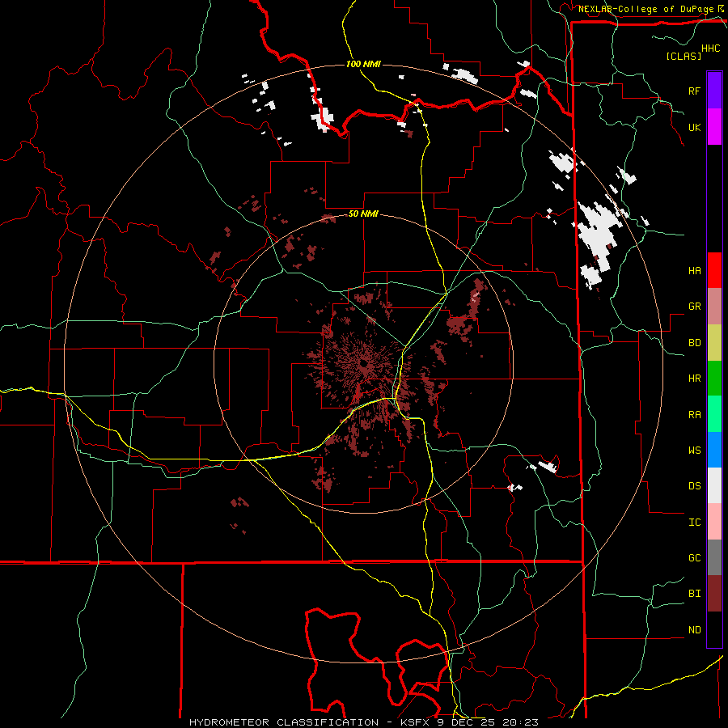Click the WS blue legend swatch
Screen dimensions: 728x728
pos(714,450)
